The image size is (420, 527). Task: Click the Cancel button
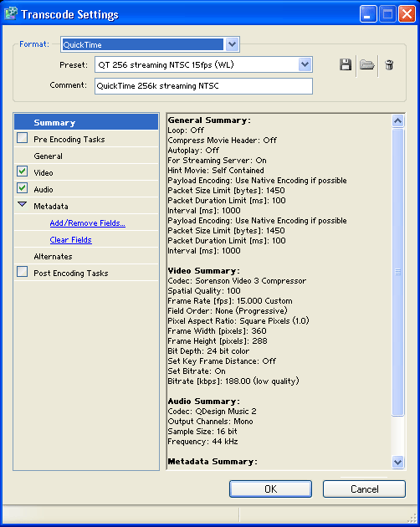364,489
